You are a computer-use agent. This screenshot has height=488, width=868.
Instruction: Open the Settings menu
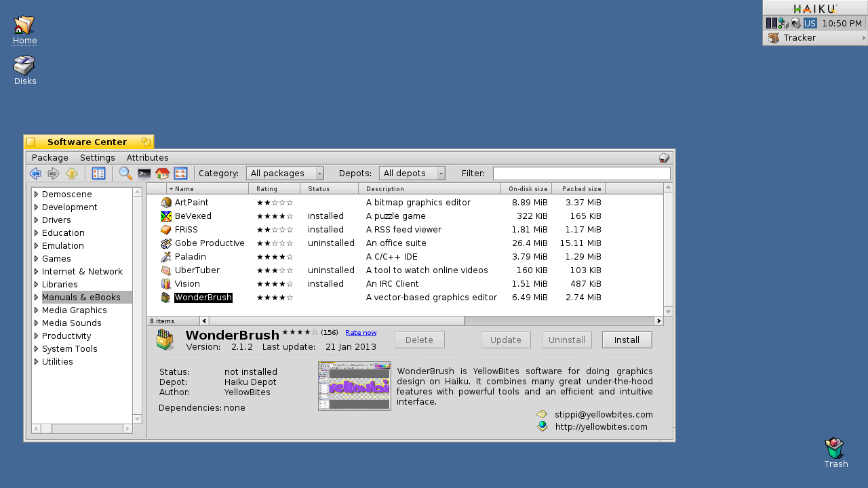(98, 158)
